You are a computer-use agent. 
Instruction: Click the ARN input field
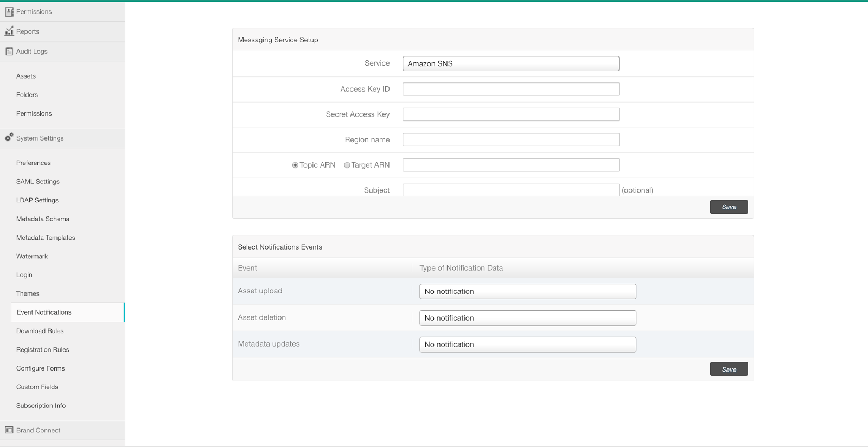click(x=511, y=165)
